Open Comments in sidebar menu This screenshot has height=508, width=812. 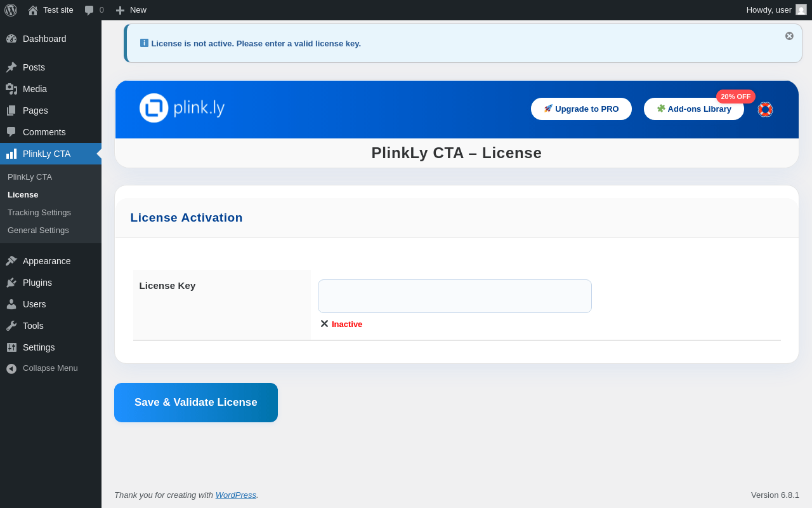click(51, 132)
